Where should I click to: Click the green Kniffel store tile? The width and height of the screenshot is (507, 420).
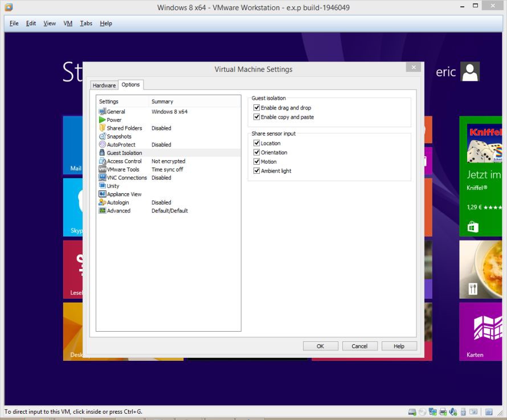tap(480, 176)
